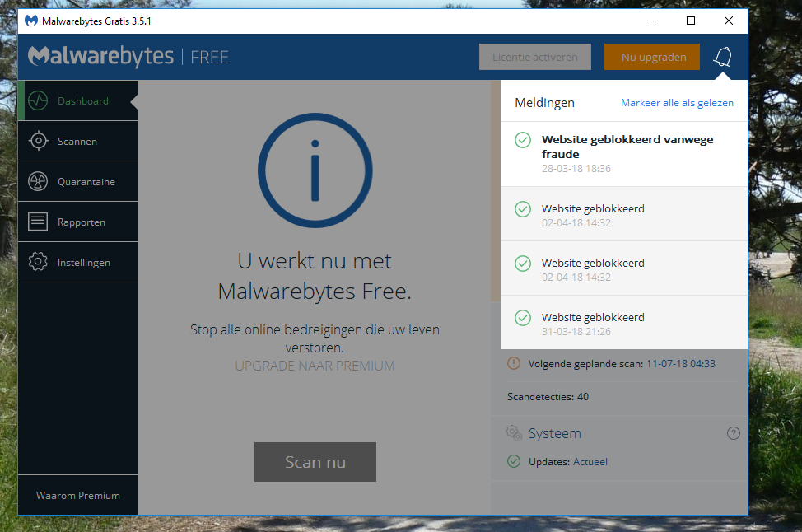
Task: Click the Instellingen gear icon
Action: 38,262
